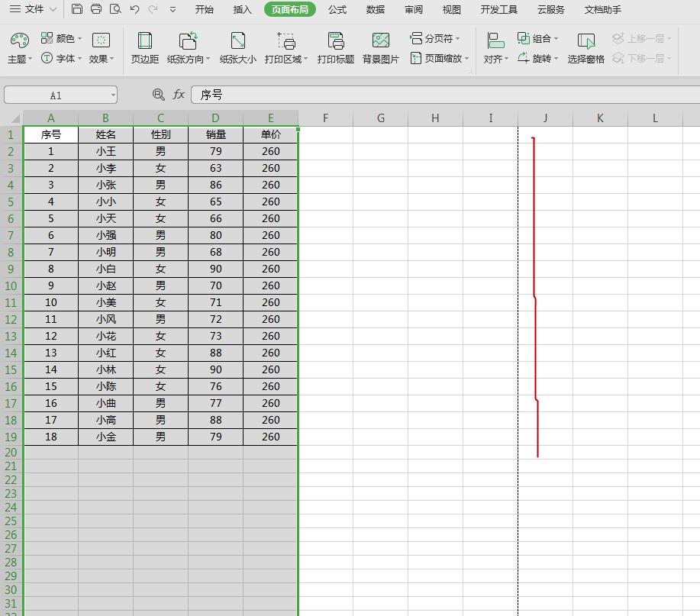700x616 pixels.
Task: Expand the arrow next to 文件
Action: pos(53,9)
